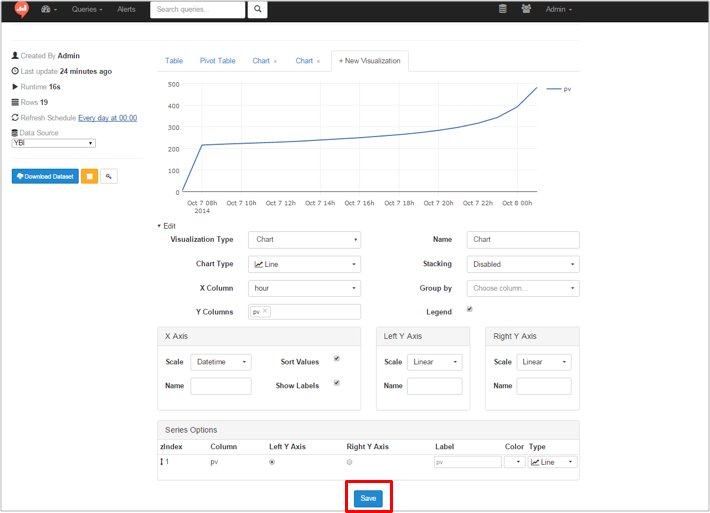Toggle the Show Labels checkbox
This screenshot has height=513, width=710.
pyautogui.click(x=336, y=383)
